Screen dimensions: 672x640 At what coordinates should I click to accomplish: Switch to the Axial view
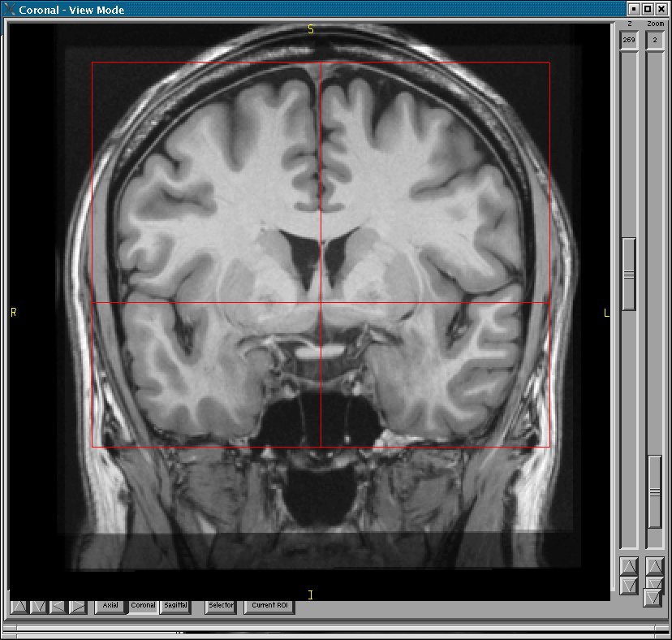(x=110, y=606)
